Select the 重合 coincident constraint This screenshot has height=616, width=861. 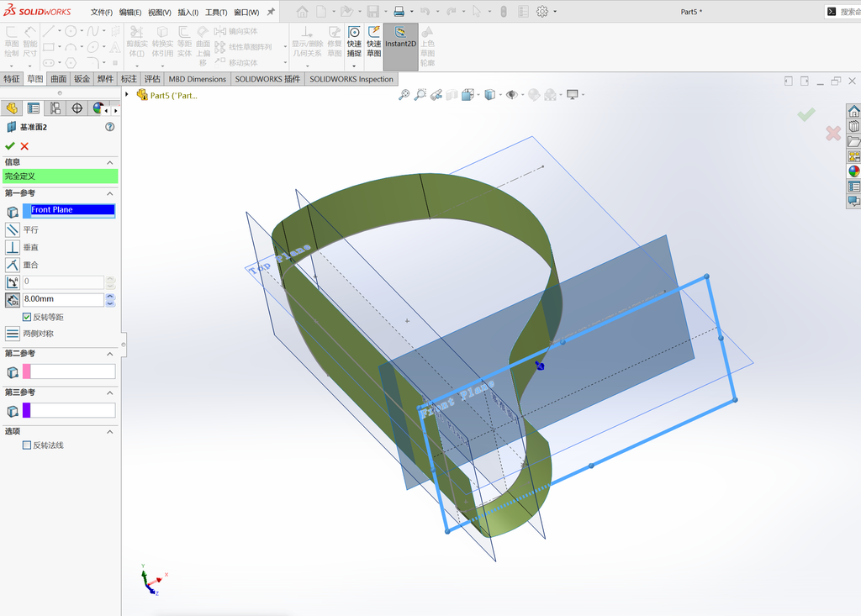click(x=12, y=265)
